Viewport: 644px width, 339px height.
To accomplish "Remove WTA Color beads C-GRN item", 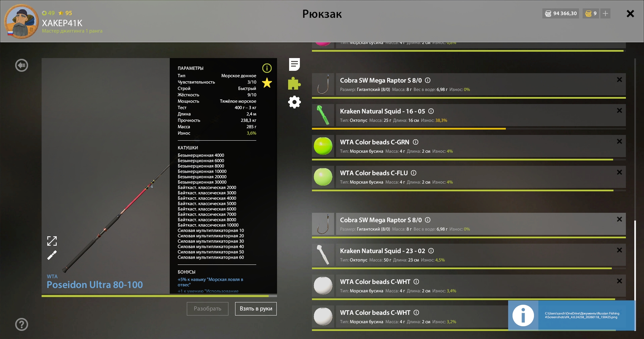I will [x=619, y=141].
